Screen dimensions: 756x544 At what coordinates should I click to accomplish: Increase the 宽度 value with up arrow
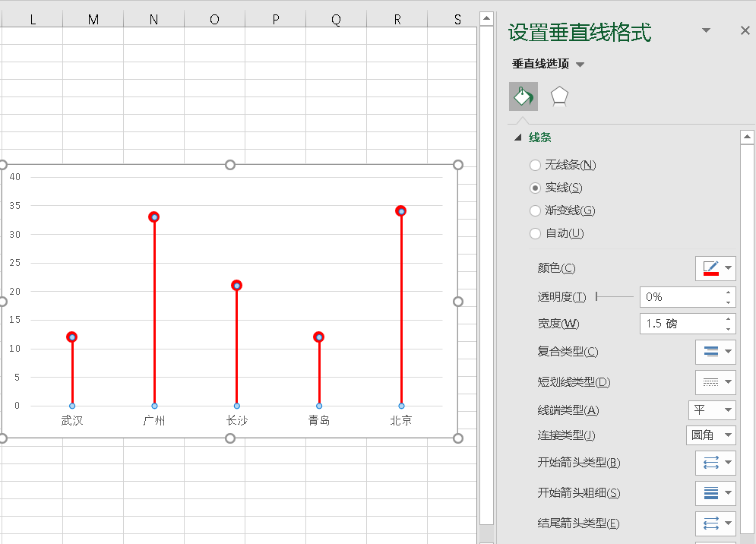point(729,319)
